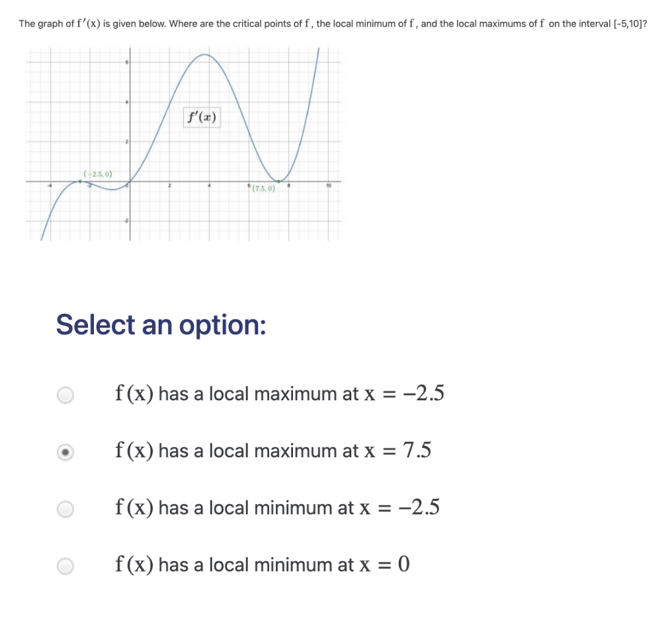Click the number 10 on the x-axis

(x=329, y=186)
